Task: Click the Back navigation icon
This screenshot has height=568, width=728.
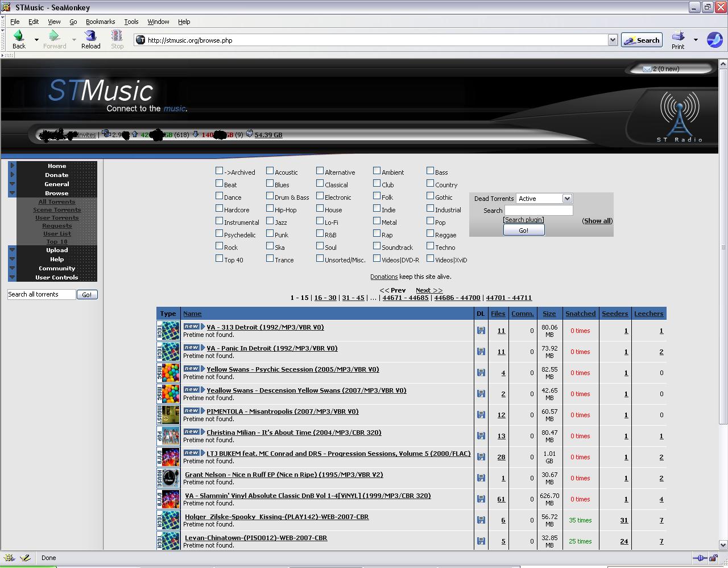Action: tap(18, 36)
